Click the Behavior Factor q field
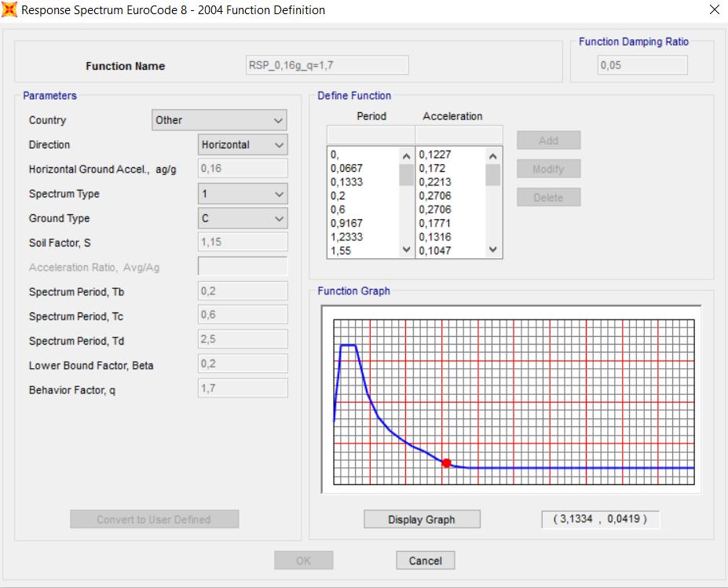 tap(243, 389)
